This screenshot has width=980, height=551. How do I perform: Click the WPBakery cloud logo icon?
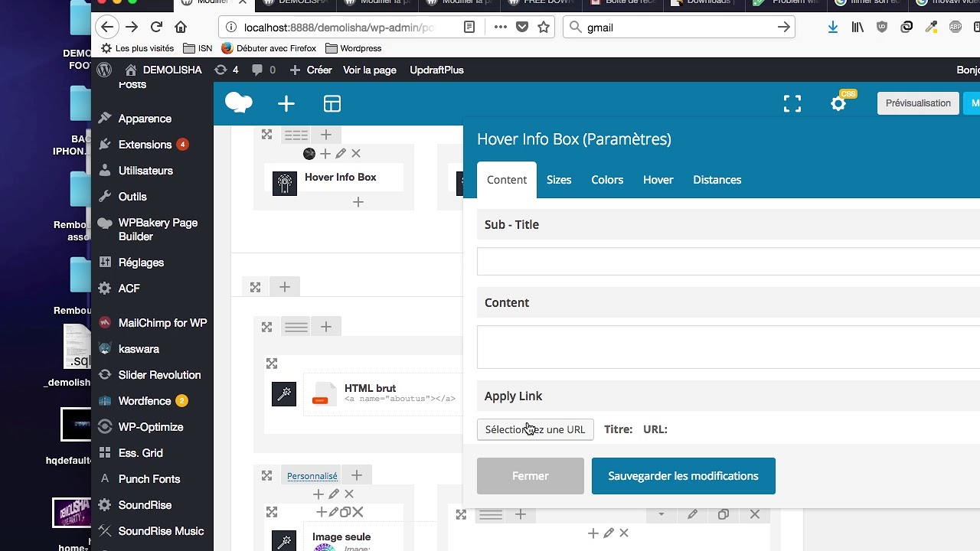[x=239, y=103]
